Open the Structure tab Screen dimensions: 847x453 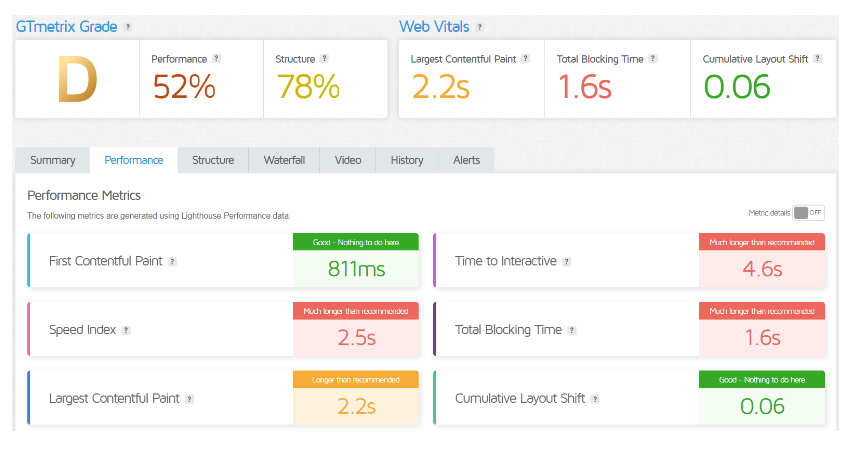[x=213, y=160]
